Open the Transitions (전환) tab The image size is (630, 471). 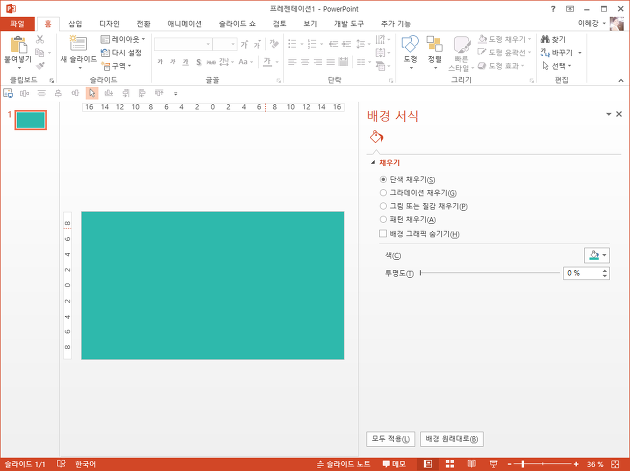[143, 24]
